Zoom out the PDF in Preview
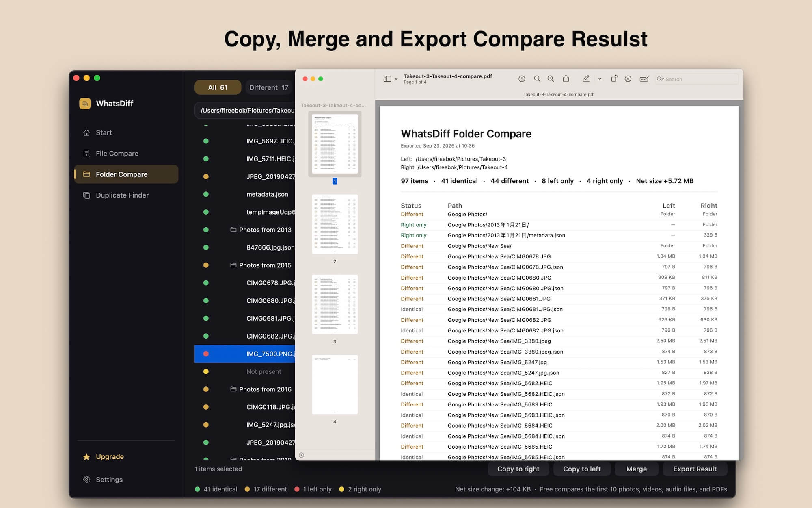This screenshot has height=508, width=812. point(537,79)
